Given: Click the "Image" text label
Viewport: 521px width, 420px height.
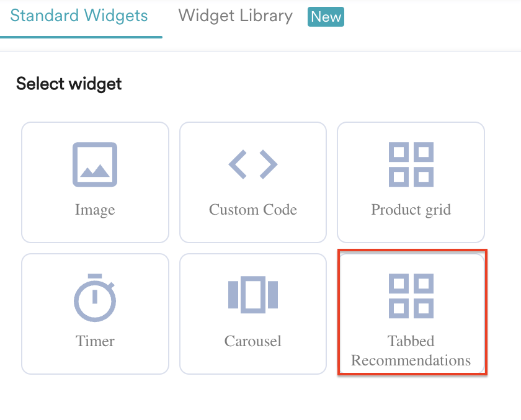Looking at the screenshot, I should pos(95,210).
